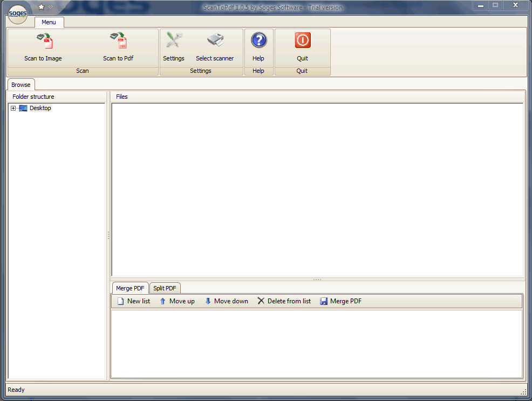
Task: Open the Settings wrench icon
Action: [174, 40]
